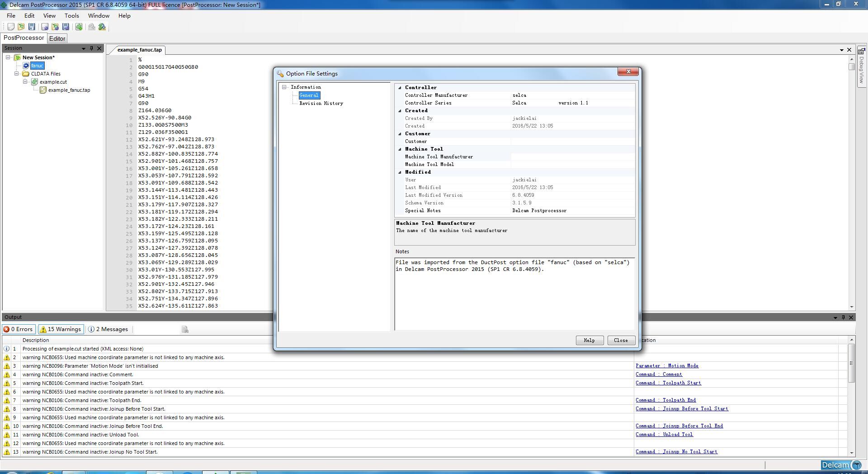
Task: Open the Tools menu
Action: [x=72, y=15]
